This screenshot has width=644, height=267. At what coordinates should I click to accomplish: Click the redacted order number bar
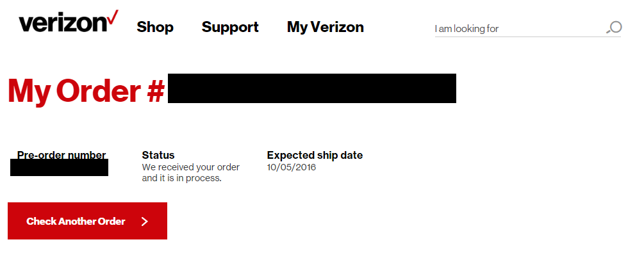click(x=312, y=88)
